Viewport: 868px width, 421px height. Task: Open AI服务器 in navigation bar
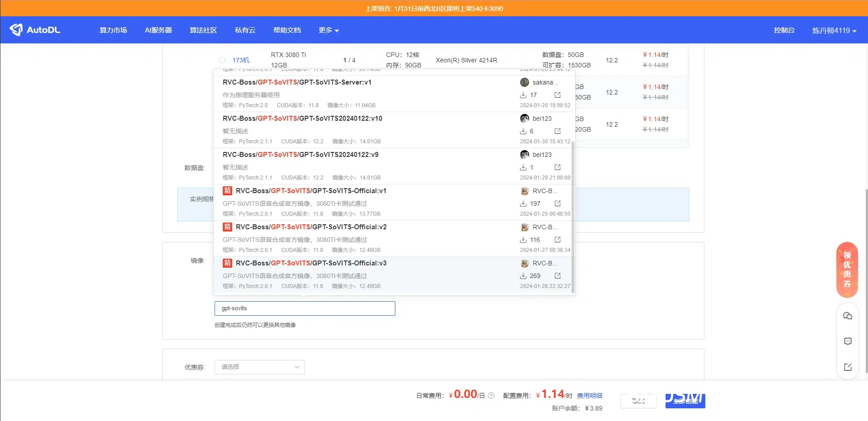click(x=158, y=30)
